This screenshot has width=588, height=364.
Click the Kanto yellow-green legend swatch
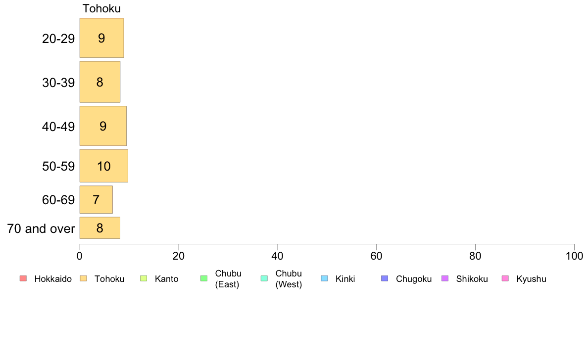(x=144, y=279)
